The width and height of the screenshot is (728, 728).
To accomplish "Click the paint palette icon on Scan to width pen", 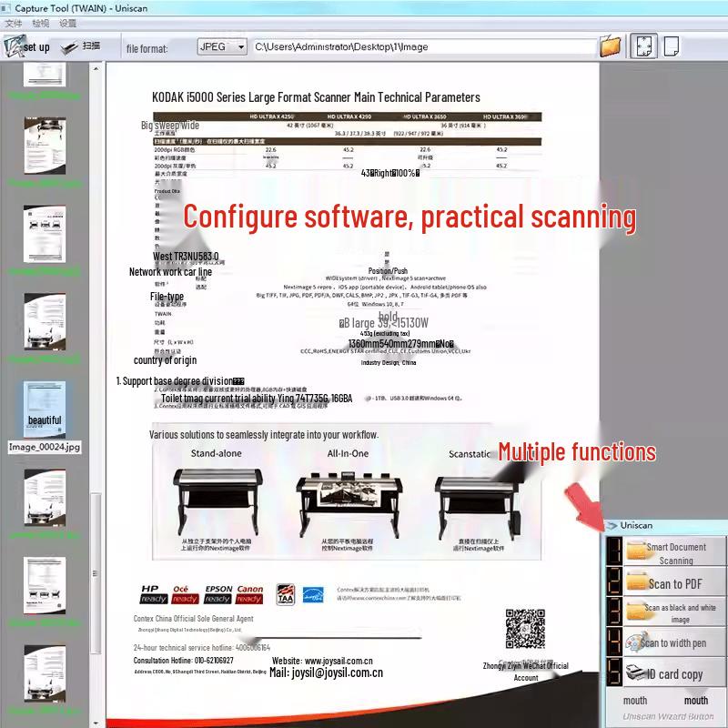I will point(634,642).
